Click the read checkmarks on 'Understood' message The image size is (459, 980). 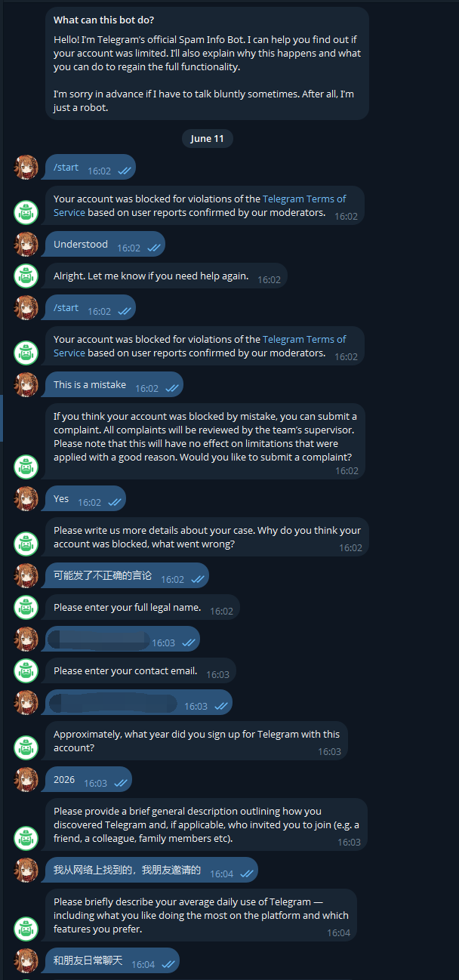(x=153, y=248)
